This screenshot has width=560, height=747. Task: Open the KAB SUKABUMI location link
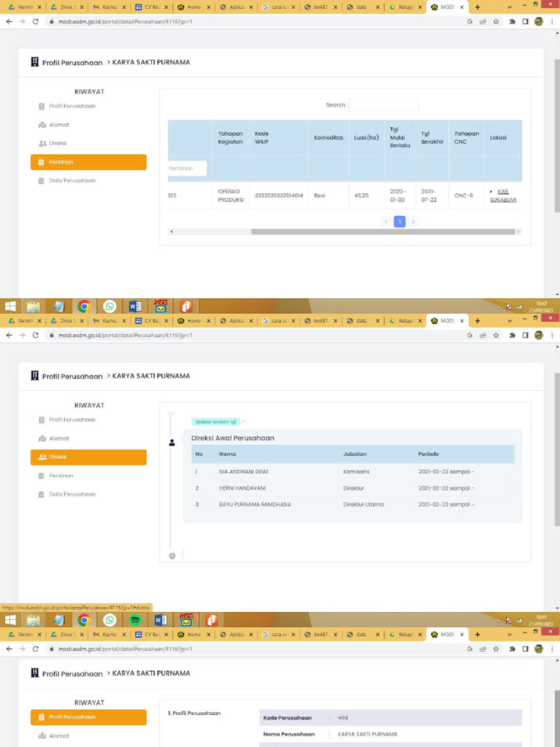(503, 196)
